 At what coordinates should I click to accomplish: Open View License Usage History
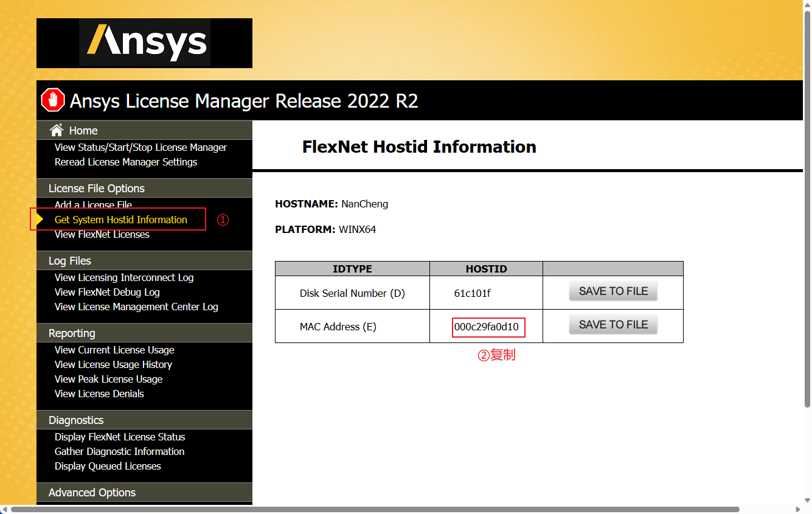(113, 364)
